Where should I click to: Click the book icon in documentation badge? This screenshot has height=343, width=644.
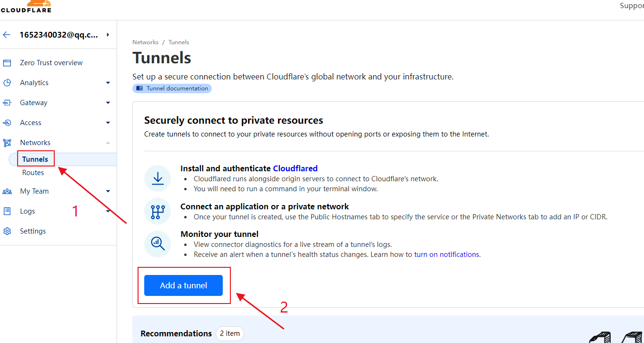[x=139, y=88]
